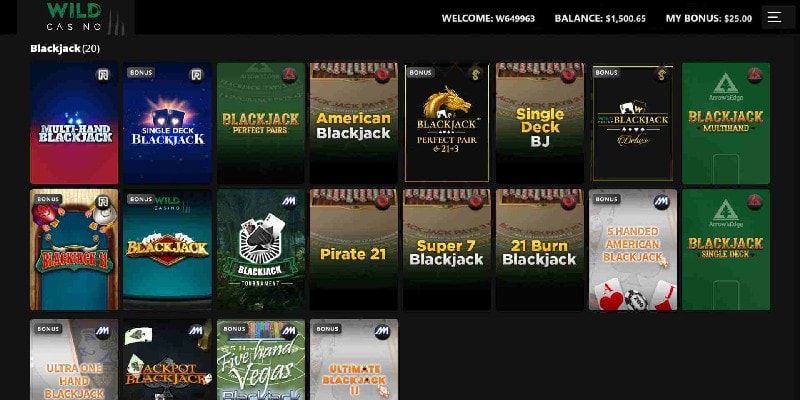800x400 pixels.
Task: Select the 21 Burn Blackjack game
Action: (540, 249)
